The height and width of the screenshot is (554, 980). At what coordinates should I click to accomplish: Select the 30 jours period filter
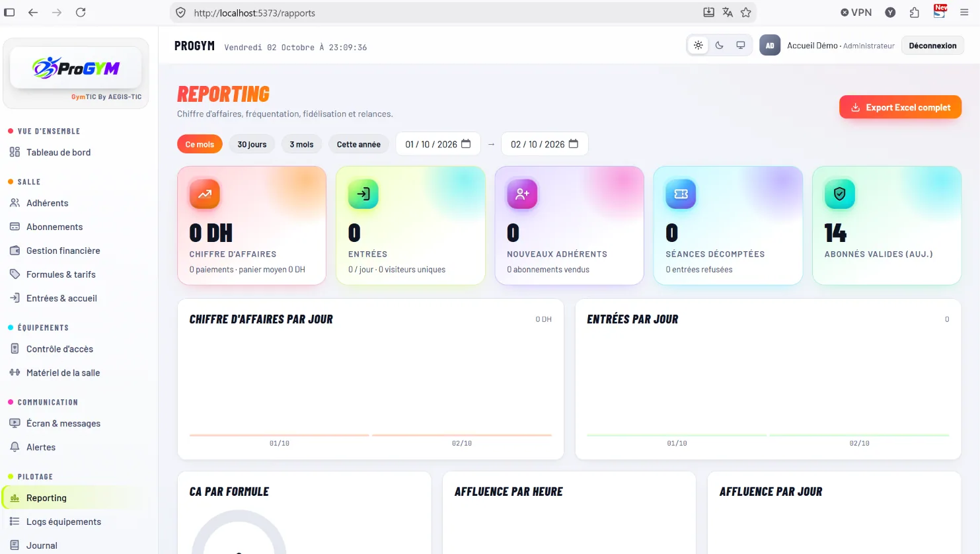click(x=252, y=144)
